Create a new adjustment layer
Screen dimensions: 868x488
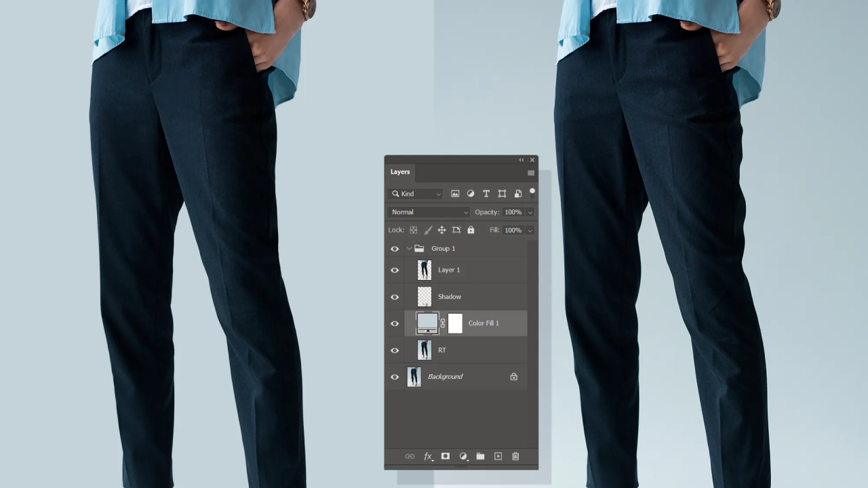pyautogui.click(x=463, y=456)
